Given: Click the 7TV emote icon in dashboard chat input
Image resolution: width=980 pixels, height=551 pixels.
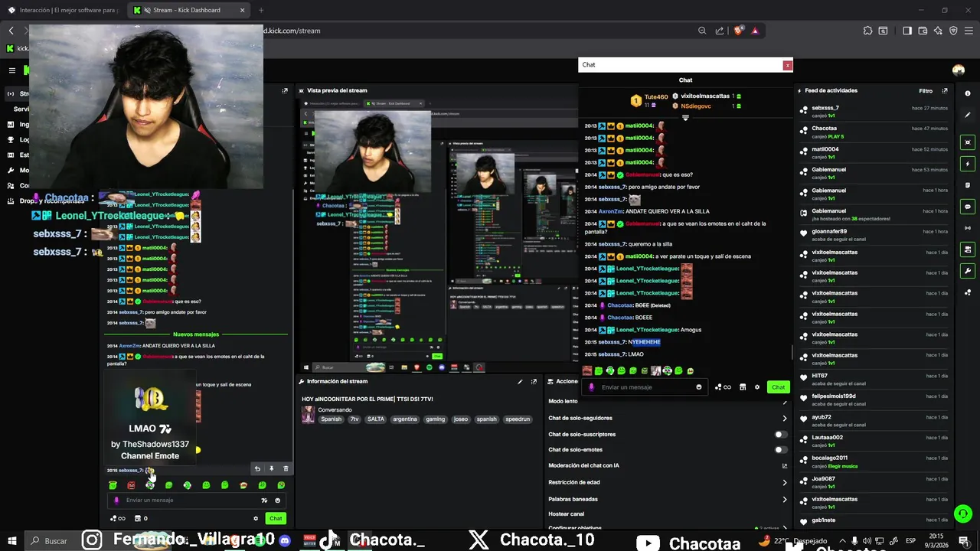Looking at the screenshot, I should (x=264, y=500).
